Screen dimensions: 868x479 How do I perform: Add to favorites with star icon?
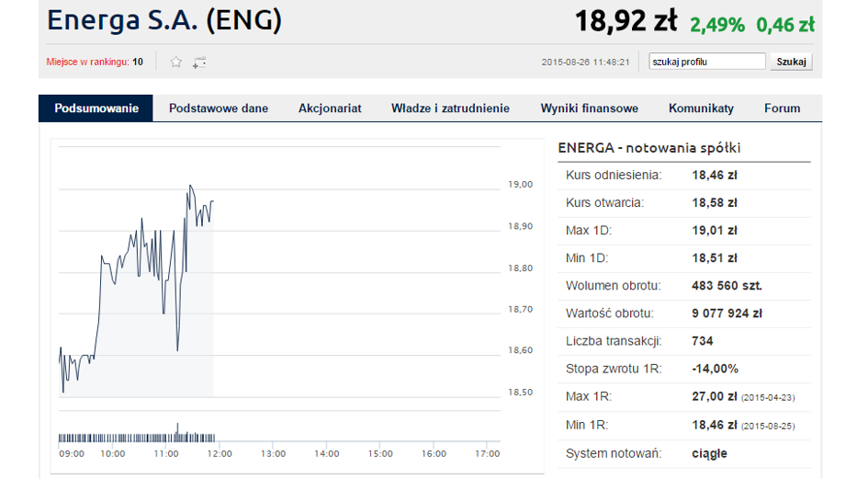coord(176,63)
